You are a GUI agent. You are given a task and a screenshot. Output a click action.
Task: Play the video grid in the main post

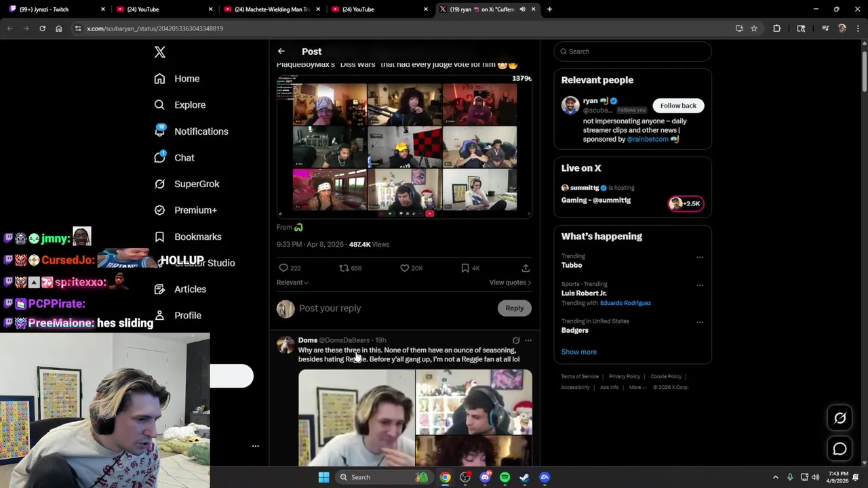pyautogui.click(x=404, y=146)
